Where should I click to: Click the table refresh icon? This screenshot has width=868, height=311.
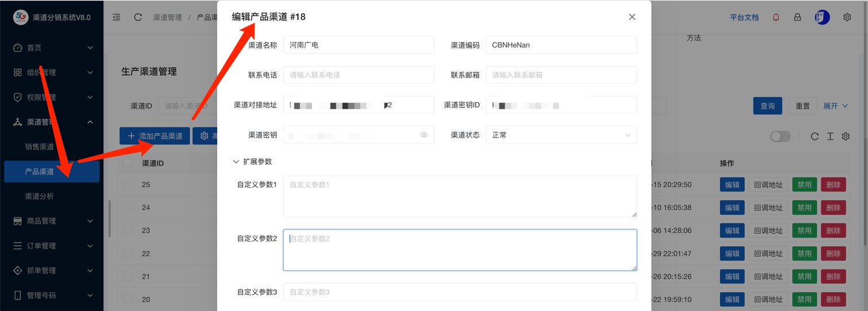click(814, 137)
